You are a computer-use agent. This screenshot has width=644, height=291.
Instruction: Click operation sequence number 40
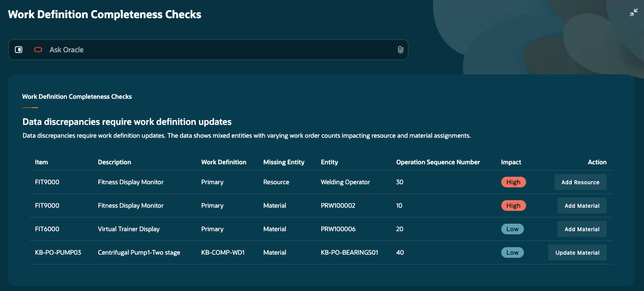click(x=400, y=252)
